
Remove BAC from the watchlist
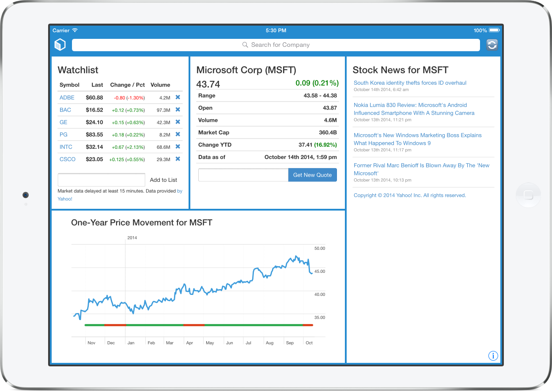(x=178, y=109)
